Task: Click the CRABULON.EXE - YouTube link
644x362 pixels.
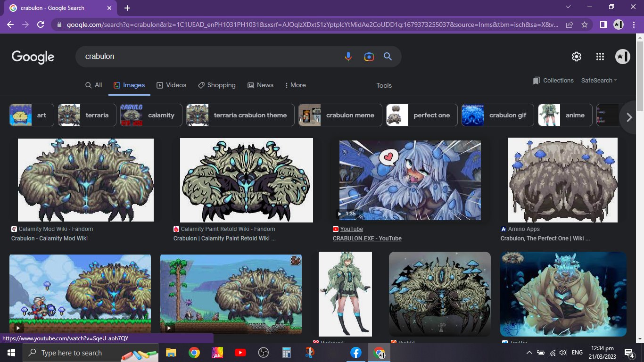Action: click(x=367, y=239)
